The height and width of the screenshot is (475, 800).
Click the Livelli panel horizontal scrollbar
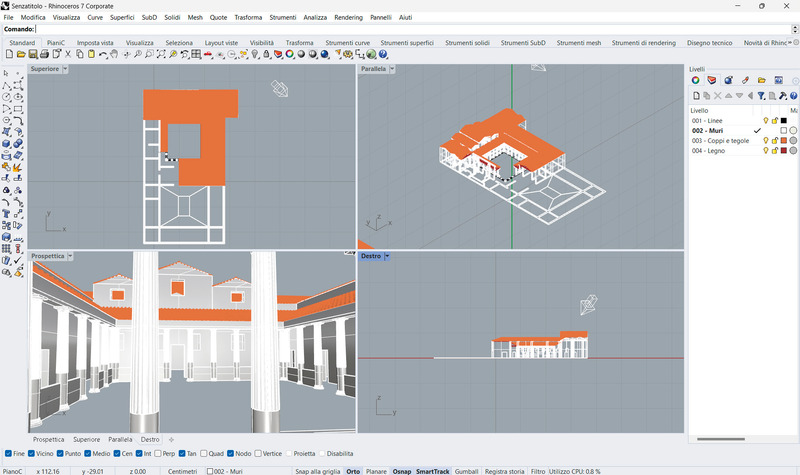click(x=720, y=439)
